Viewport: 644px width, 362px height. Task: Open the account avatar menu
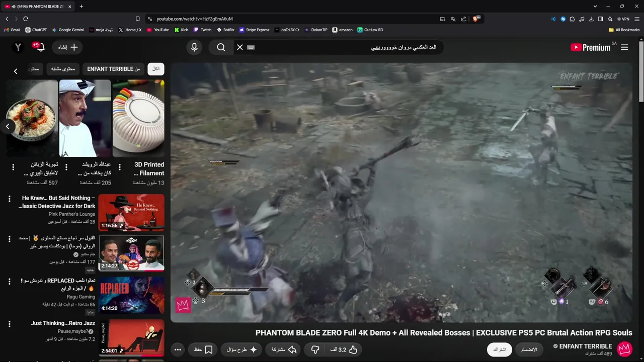click(x=18, y=47)
